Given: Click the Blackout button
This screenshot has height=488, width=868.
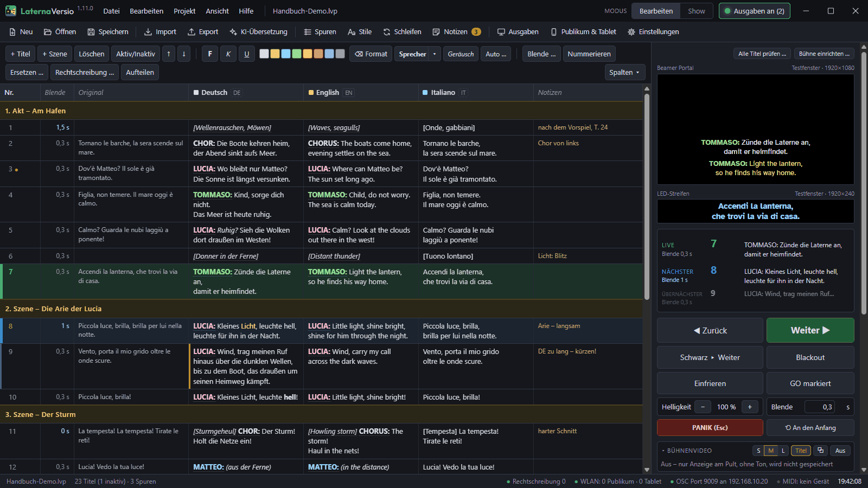Looking at the screenshot, I should 810,357.
